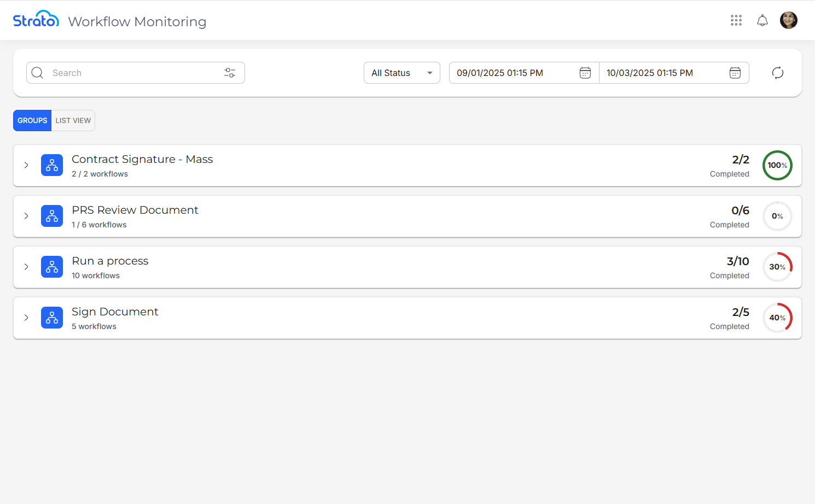Image resolution: width=815 pixels, height=504 pixels.
Task: Click the refresh icon
Action: 778,73
